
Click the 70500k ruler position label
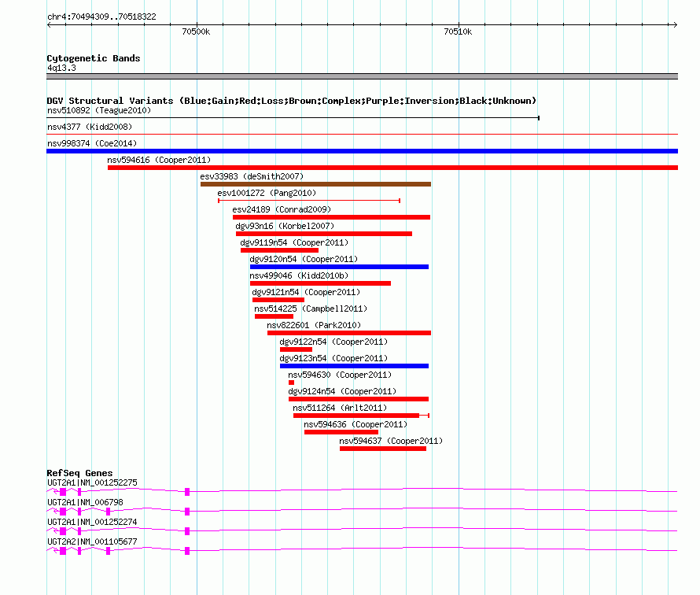[x=196, y=31]
